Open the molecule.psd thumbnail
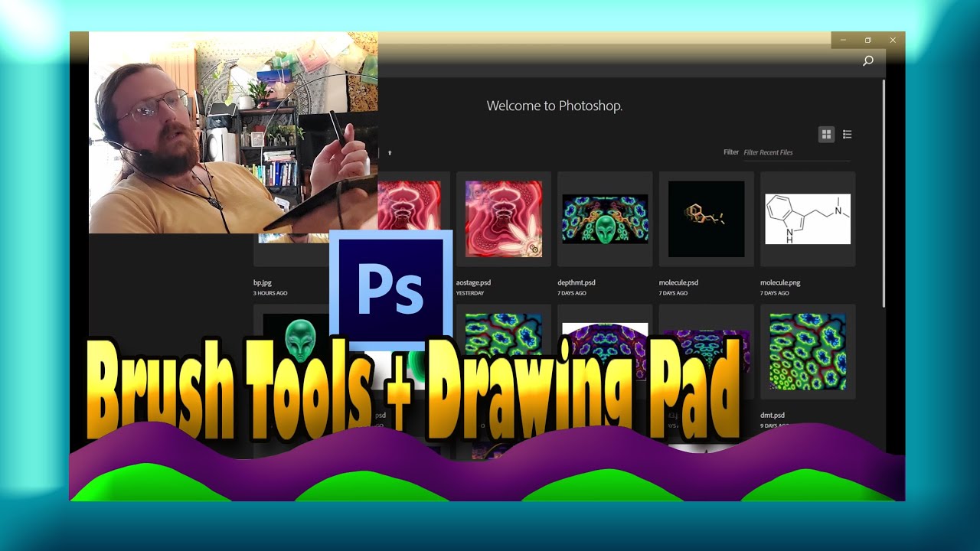This screenshot has width=980, height=551. (x=707, y=219)
